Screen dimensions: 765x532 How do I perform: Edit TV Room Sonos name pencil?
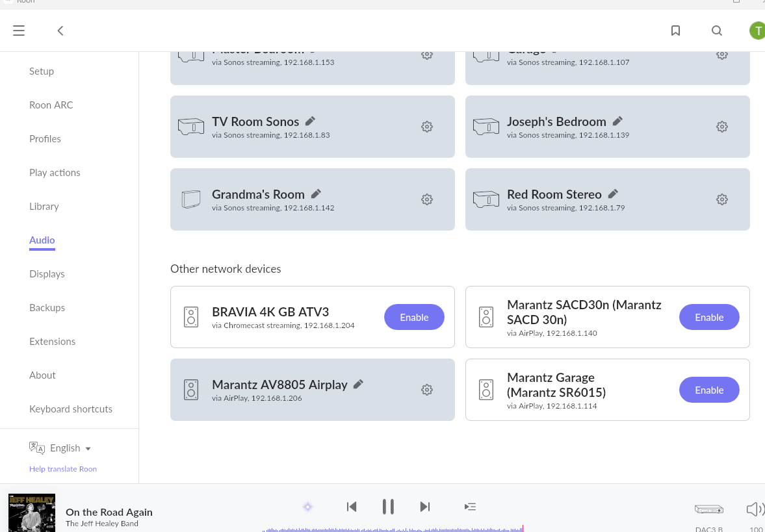coord(310,121)
